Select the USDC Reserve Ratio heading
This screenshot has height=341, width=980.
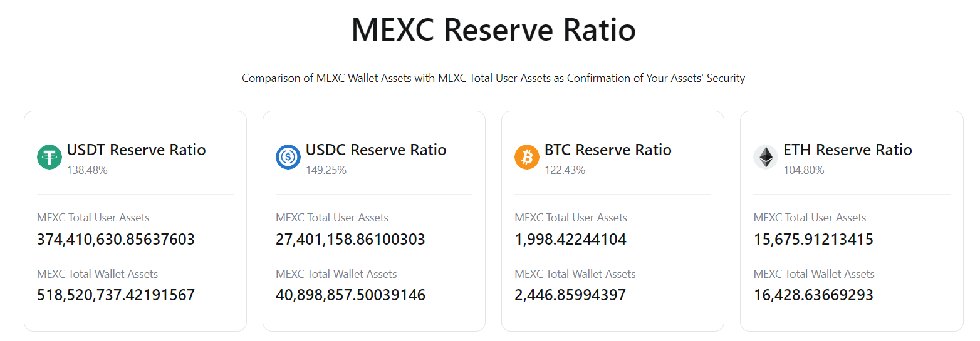click(376, 150)
